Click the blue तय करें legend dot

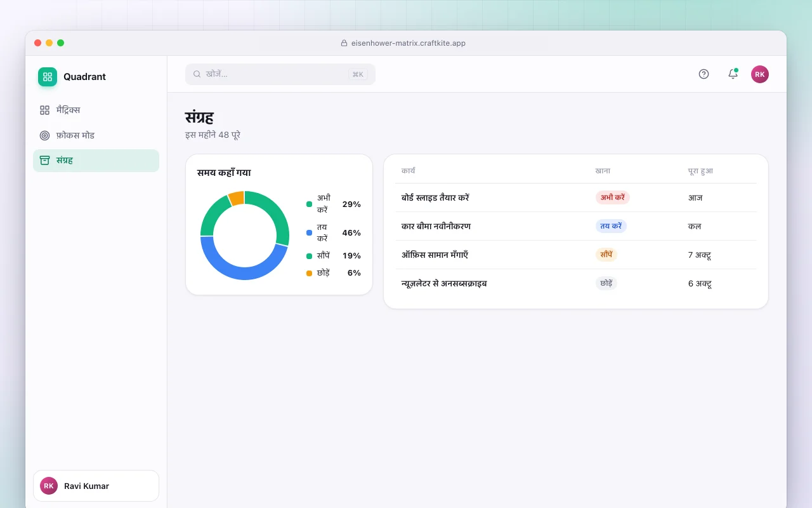309,232
